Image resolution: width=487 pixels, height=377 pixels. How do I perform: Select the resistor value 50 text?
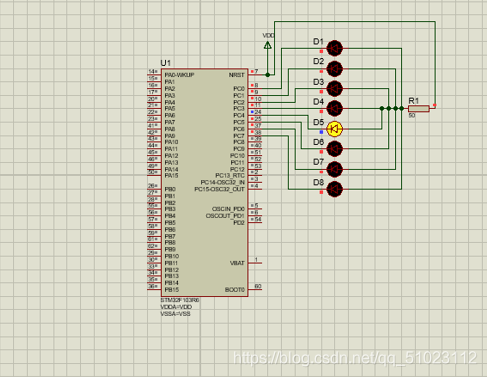coord(412,115)
